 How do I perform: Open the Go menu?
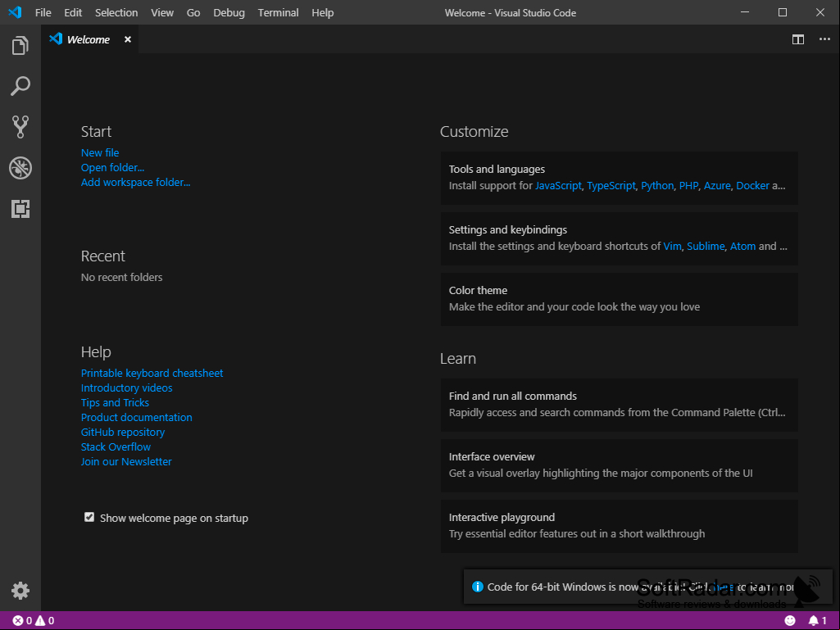(x=193, y=12)
